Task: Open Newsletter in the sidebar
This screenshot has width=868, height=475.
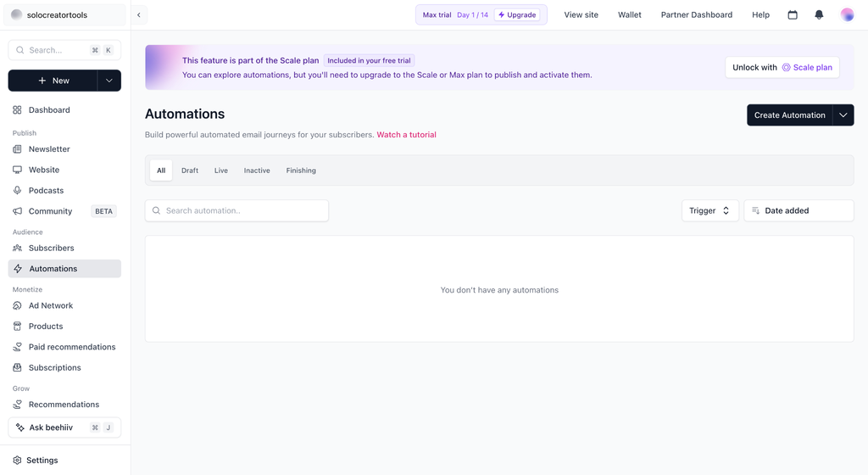Action: [x=64, y=149]
